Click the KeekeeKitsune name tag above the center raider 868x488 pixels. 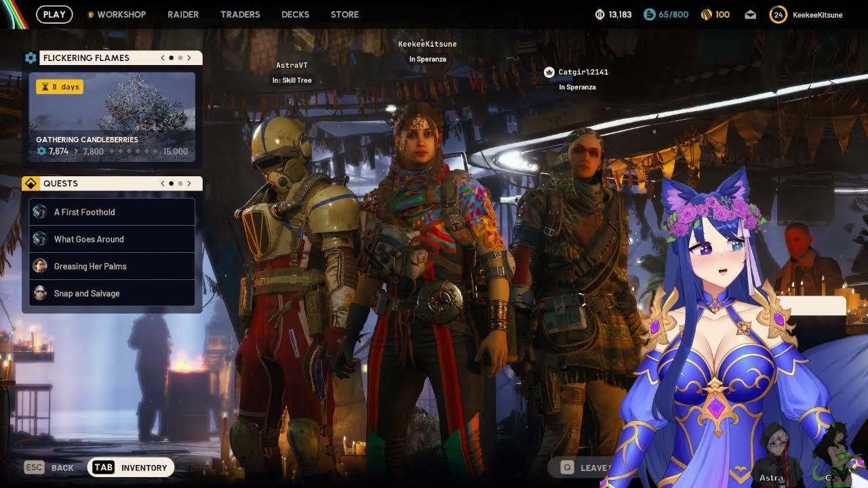click(x=427, y=44)
